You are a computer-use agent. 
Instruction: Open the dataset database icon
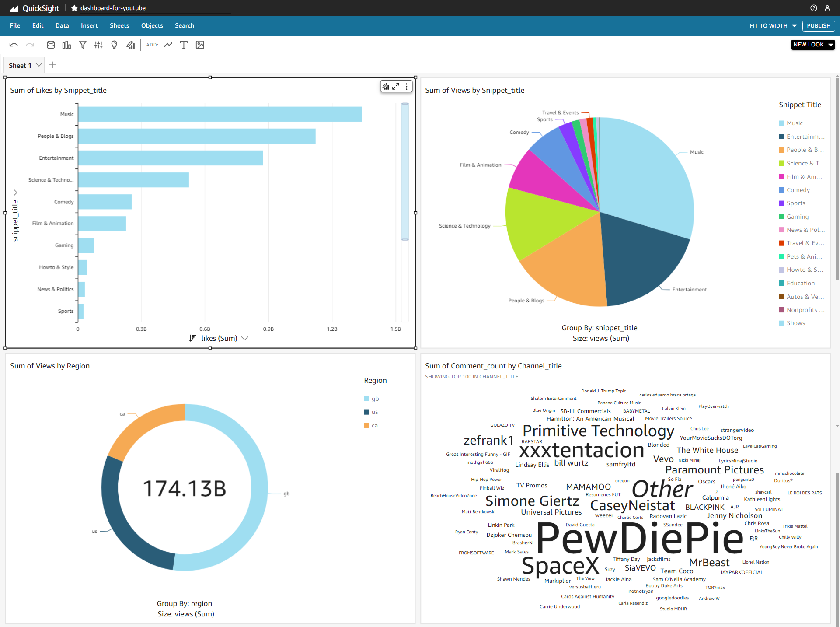point(51,45)
